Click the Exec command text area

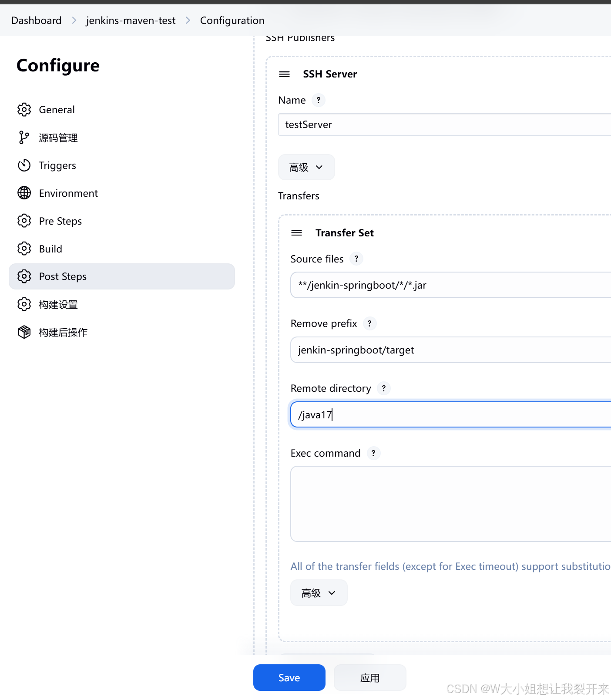coord(450,504)
